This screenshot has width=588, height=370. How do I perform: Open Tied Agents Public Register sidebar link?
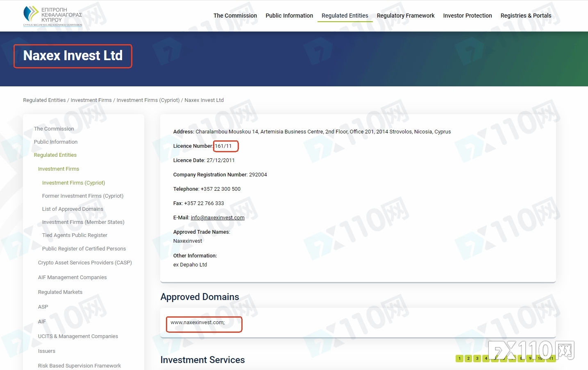[75, 235]
